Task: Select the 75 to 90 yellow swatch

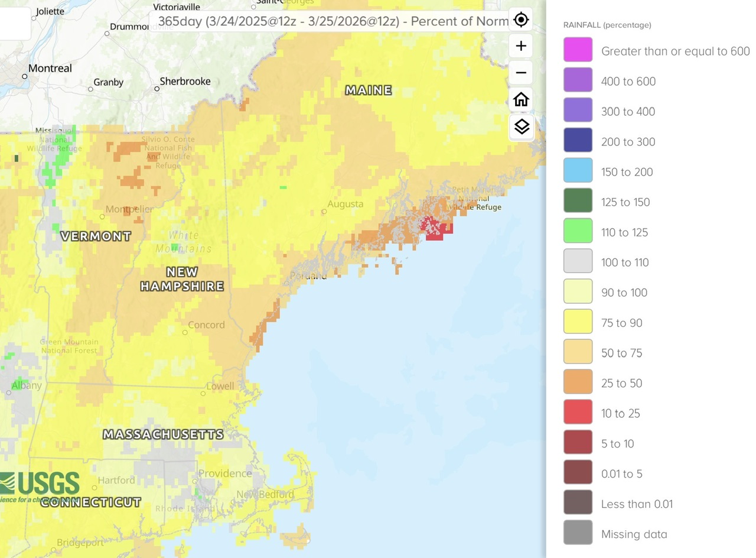Action: coord(578,323)
